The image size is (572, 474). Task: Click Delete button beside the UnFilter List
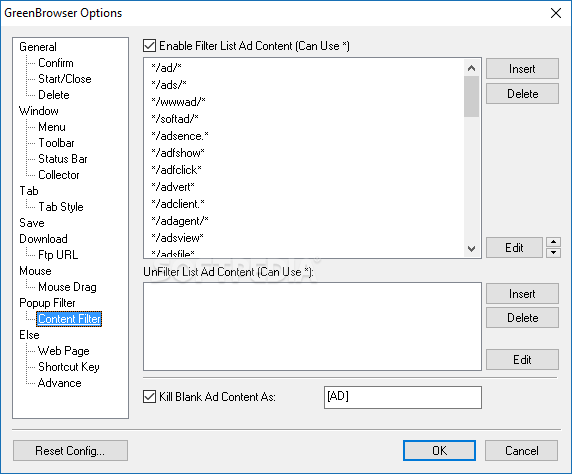coord(522,318)
